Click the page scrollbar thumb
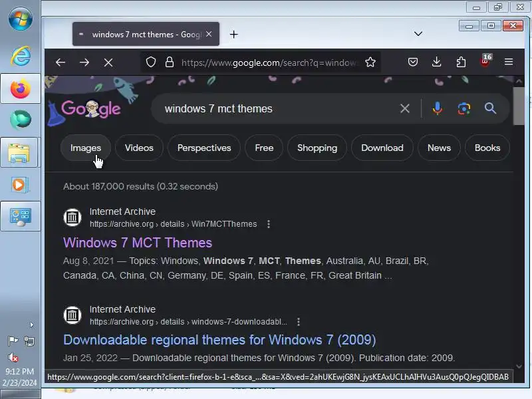This screenshot has width=532, height=399. [x=519, y=106]
